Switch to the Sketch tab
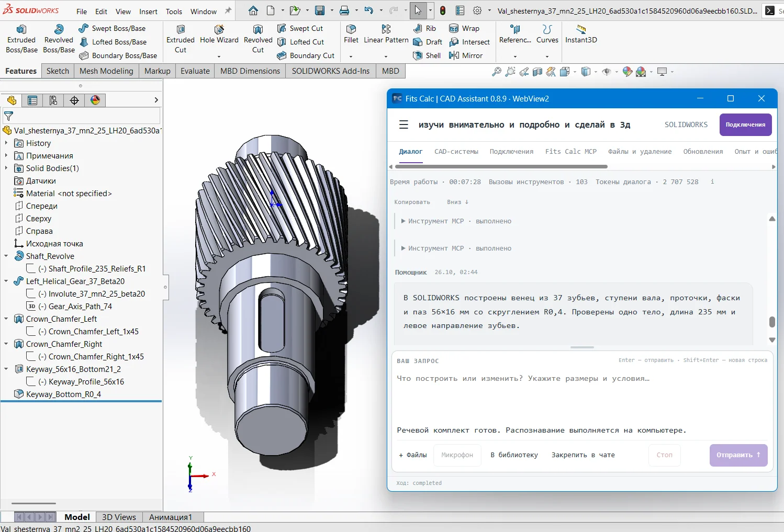The width and height of the screenshot is (784, 532). pos(58,71)
